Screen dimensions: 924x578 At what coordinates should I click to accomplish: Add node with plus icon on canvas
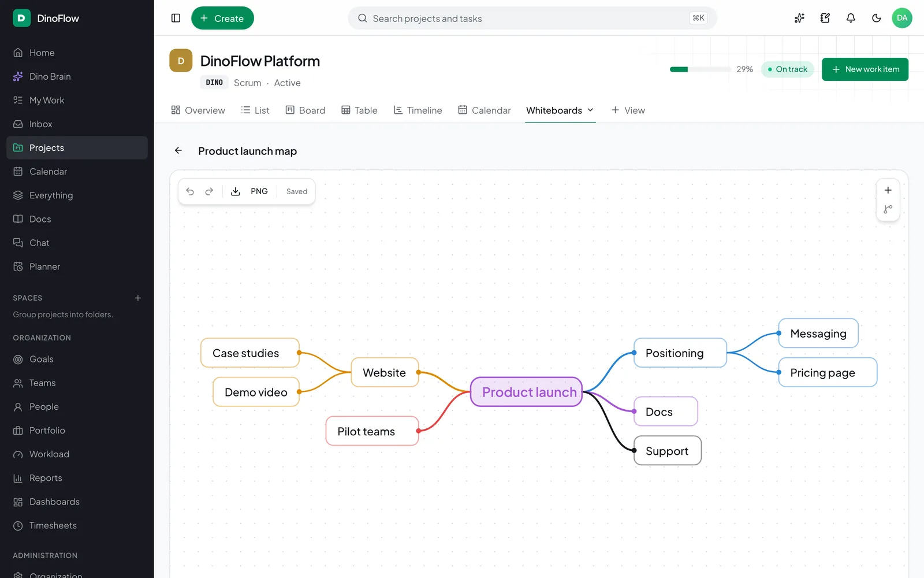[888, 190]
